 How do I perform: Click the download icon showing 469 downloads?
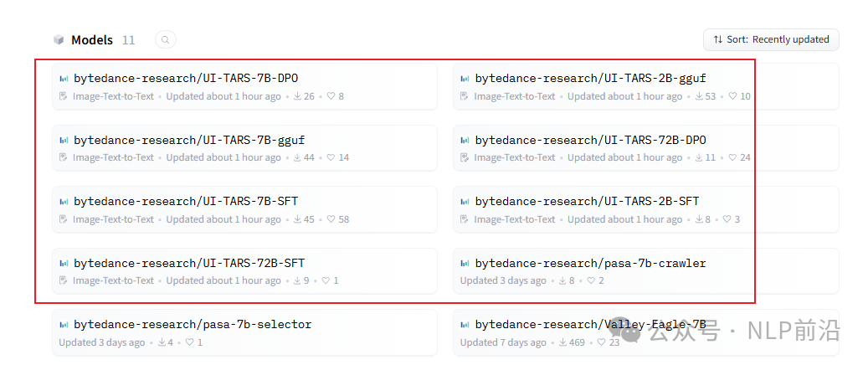[x=562, y=342]
